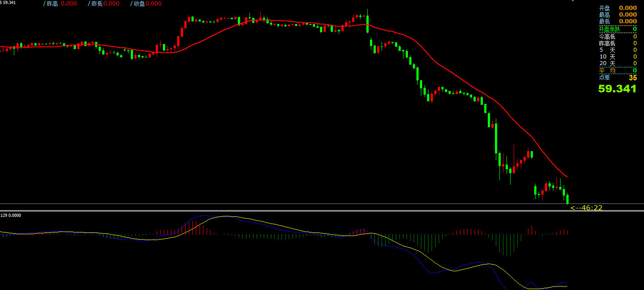Image resolution: width=644 pixels, height=290 pixels.
Task: Select the 最低 row in the info panel
Action: [617, 21]
